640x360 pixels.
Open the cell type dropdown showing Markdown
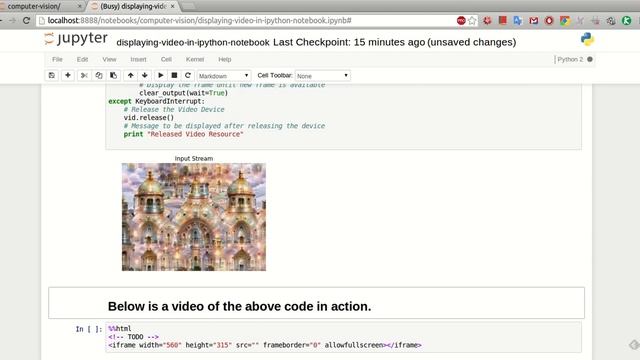tap(224, 76)
